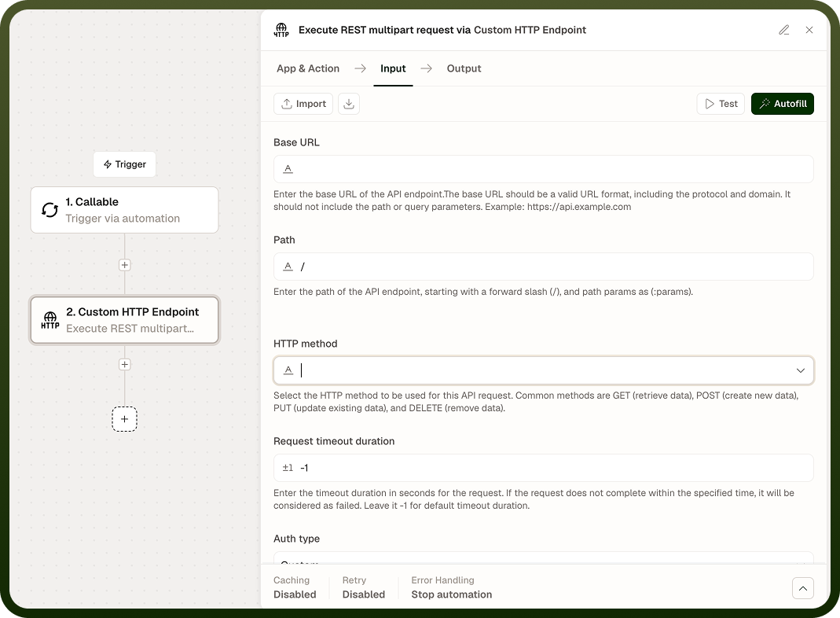Switch to the App & Action tab
This screenshot has height=618, width=840.
pyautogui.click(x=308, y=68)
